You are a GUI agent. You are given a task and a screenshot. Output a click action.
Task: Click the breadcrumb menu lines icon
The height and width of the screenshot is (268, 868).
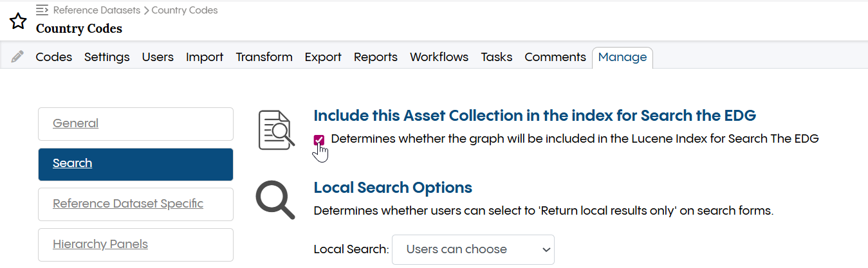coord(42,10)
